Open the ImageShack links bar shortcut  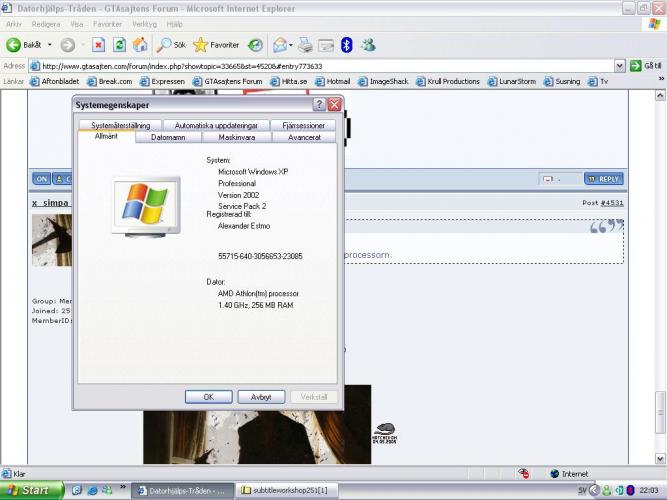point(383,81)
